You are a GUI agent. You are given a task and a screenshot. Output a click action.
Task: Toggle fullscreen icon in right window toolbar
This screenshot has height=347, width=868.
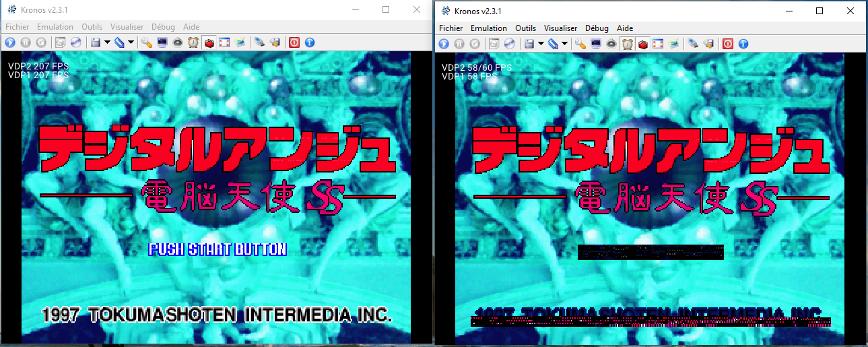coord(658,43)
